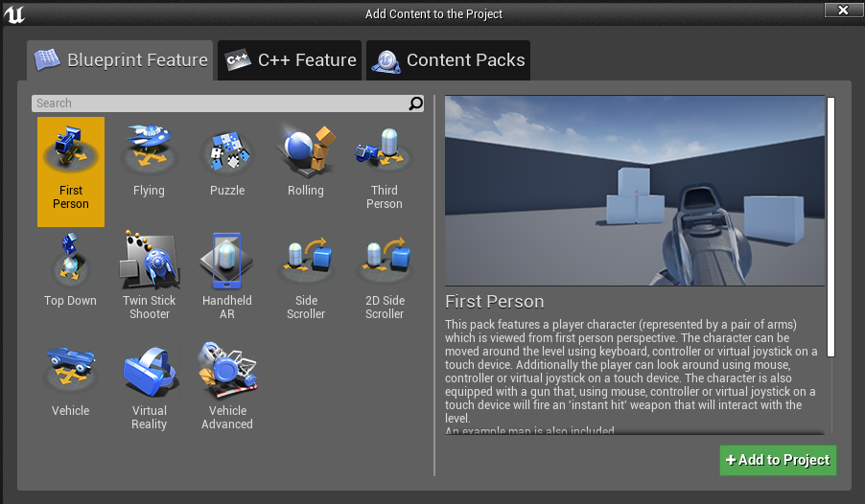Switch to the C++ Feature tab

[290, 60]
